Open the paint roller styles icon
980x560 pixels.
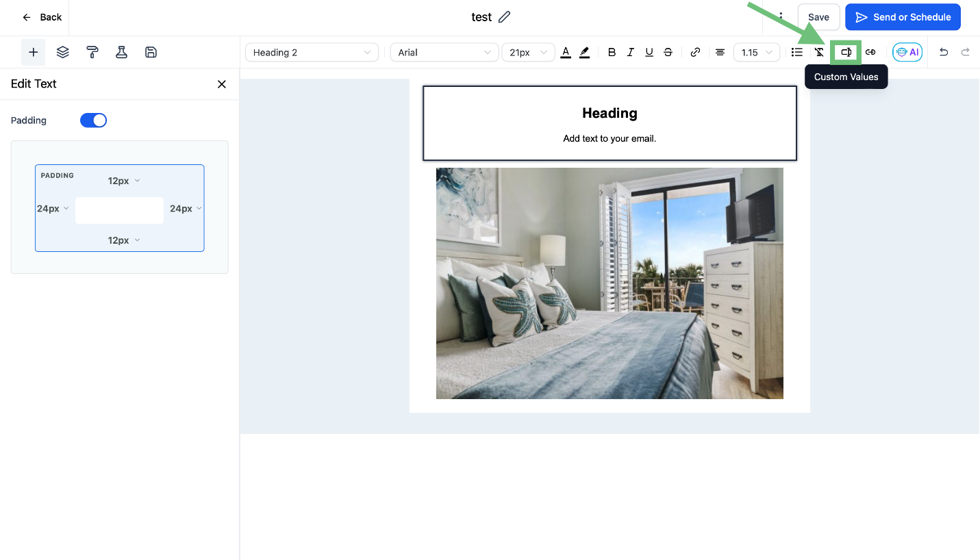(x=92, y=52)
